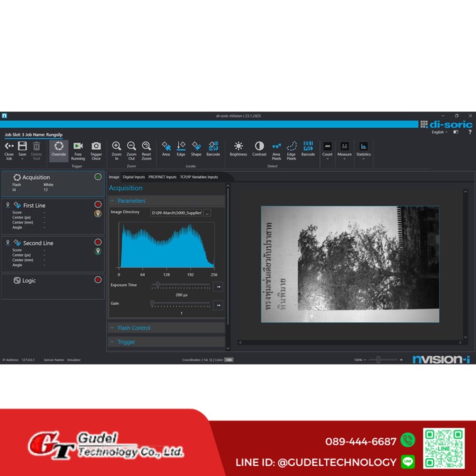This screenshot has width=476, height=476.
Task: Click the Exposure Time auto-set button
Action: [x=218, y=286]
